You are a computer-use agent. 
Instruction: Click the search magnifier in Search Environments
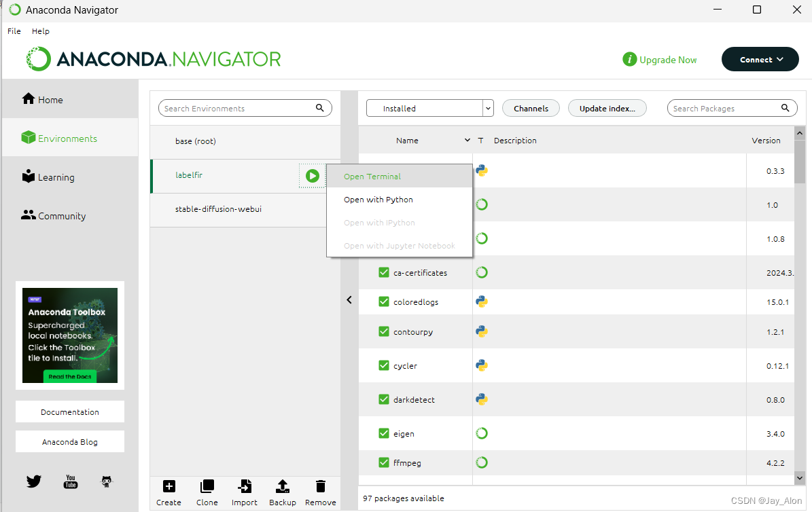[319, 108]
